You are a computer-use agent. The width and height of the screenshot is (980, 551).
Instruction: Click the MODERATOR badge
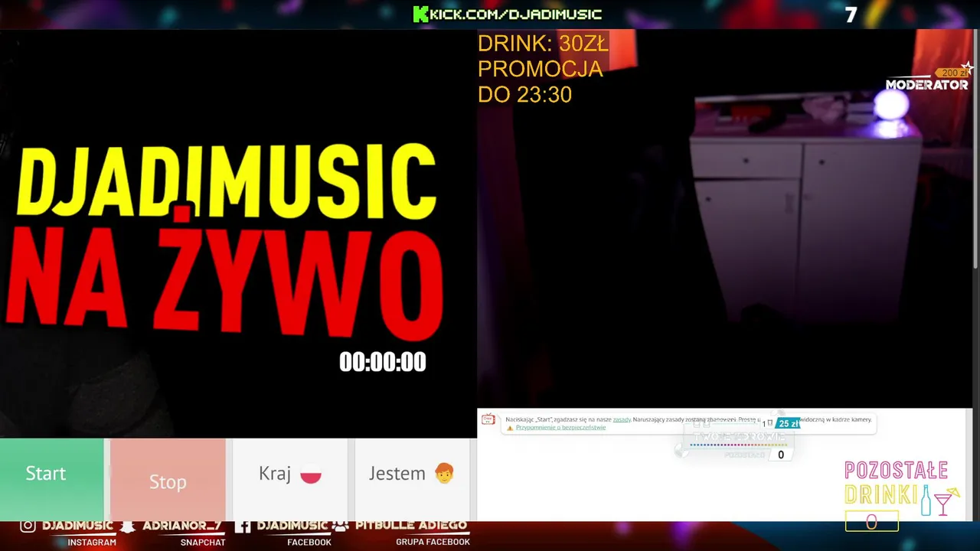pyautogui.click(x=927, y=85)
